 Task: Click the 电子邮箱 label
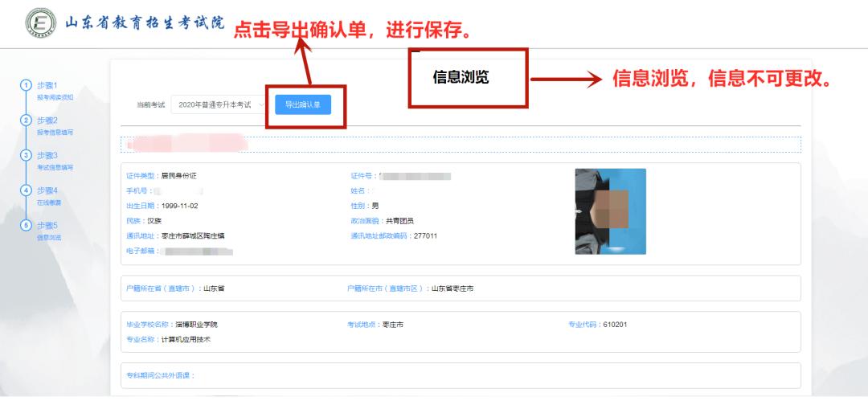tap(143, 251)
